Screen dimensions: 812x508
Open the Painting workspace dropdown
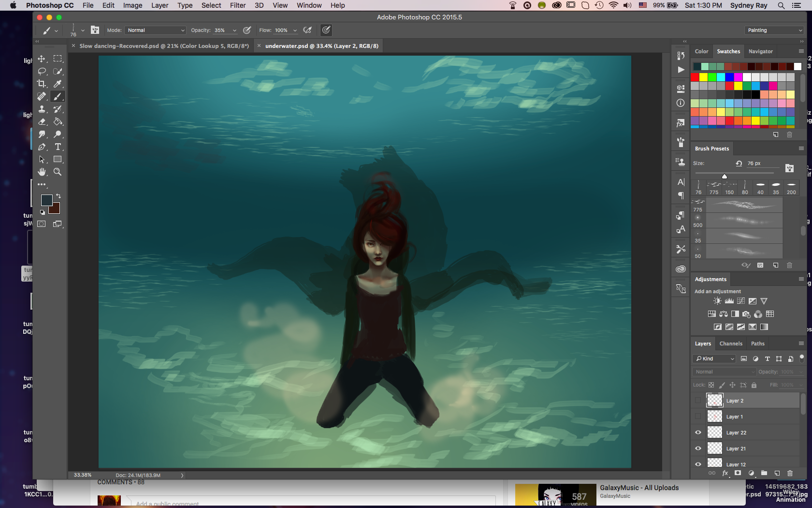(x=774, y=30)
